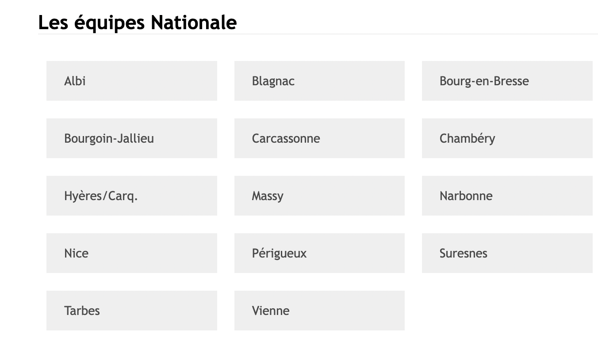Screen dimensions: 598x364
Task: Click the 'Carcassonne' text label
Action: pyautogui.click(x=286, y=138)
